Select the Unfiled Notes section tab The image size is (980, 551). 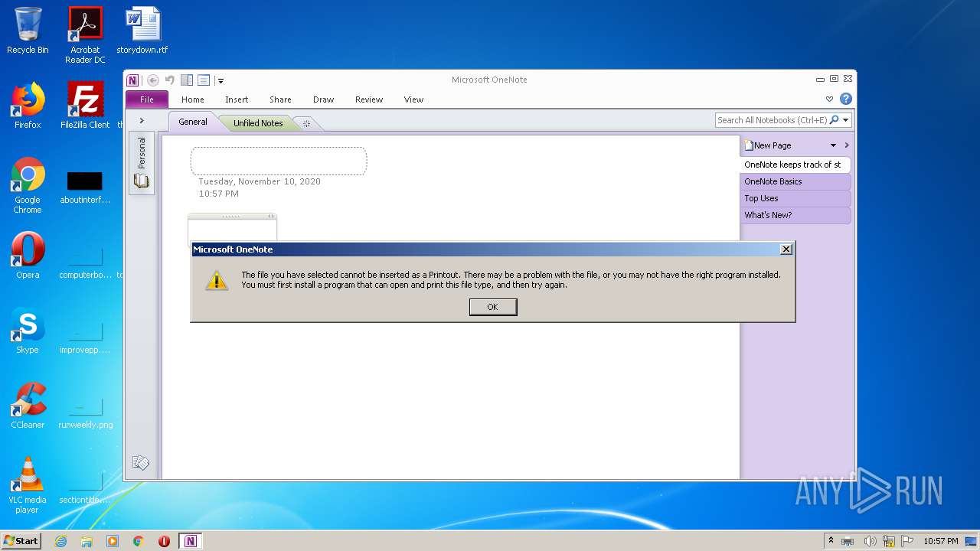pos(258,123)
